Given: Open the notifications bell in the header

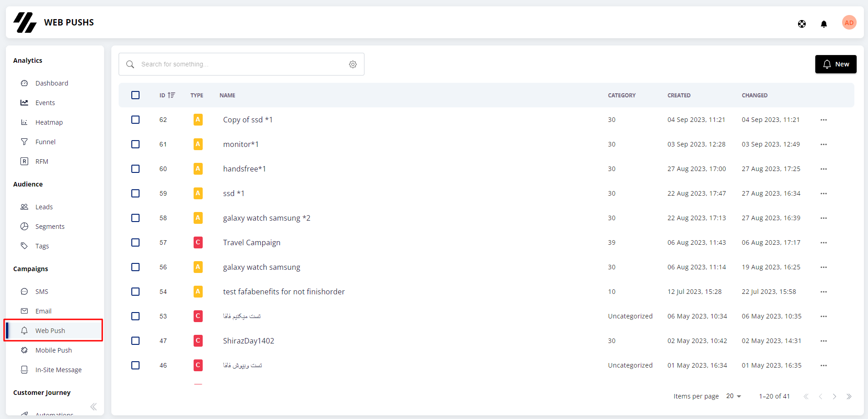Looking at the screenshot, I should (x=823, y=24).
